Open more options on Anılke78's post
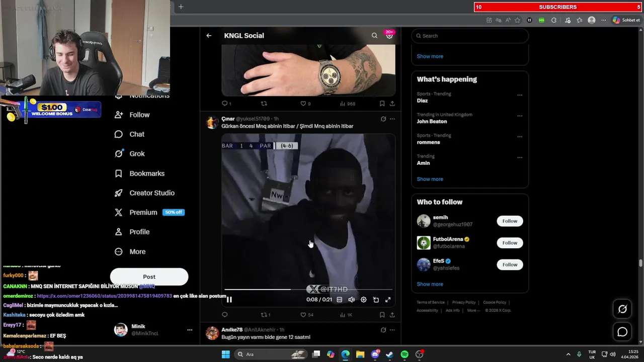644x362 pixels. (392, 330)
